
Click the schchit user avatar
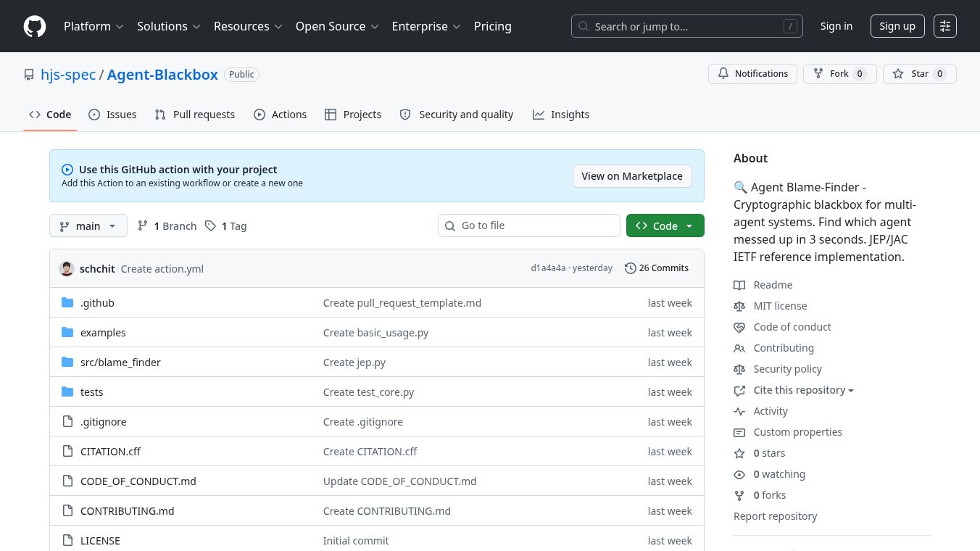click(x=67, y=268)
